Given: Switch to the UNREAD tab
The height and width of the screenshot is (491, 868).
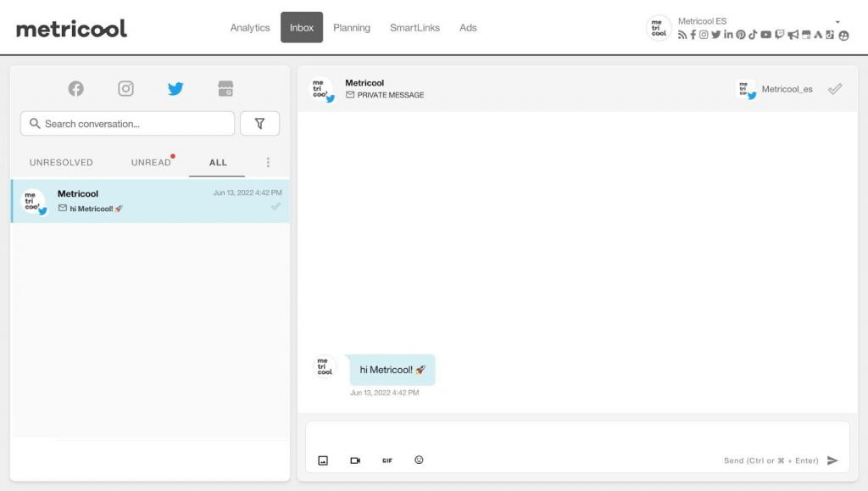Looking at the screenshot, I should [x=151, y=162].
